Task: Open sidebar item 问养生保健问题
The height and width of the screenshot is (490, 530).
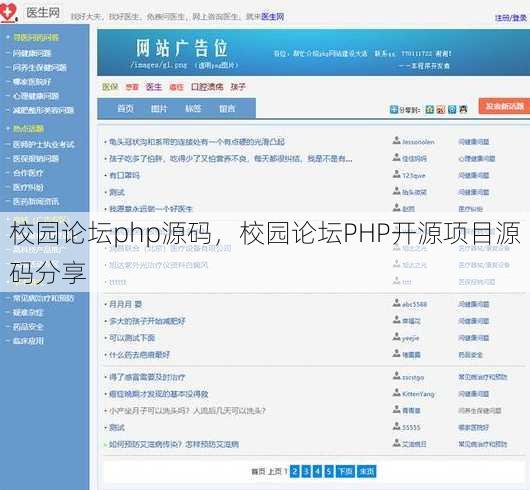Action: (x=40, y=68)
